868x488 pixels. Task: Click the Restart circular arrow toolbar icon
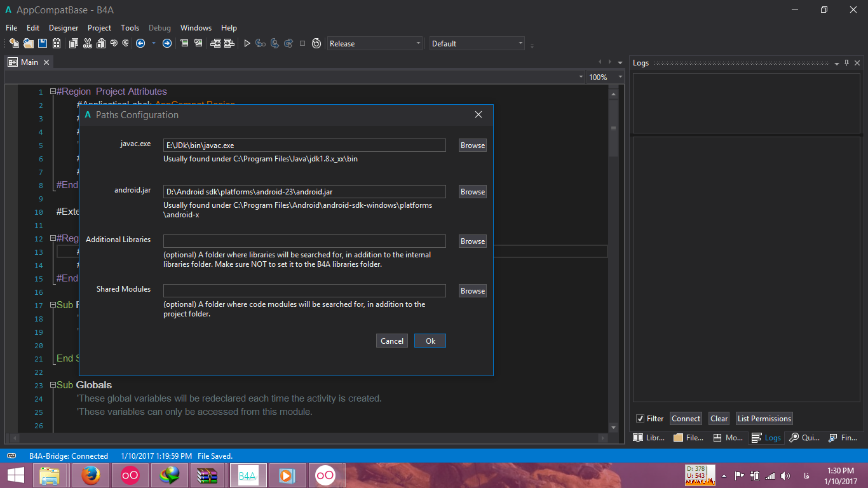pyautogui.click(x=316, y=43)
